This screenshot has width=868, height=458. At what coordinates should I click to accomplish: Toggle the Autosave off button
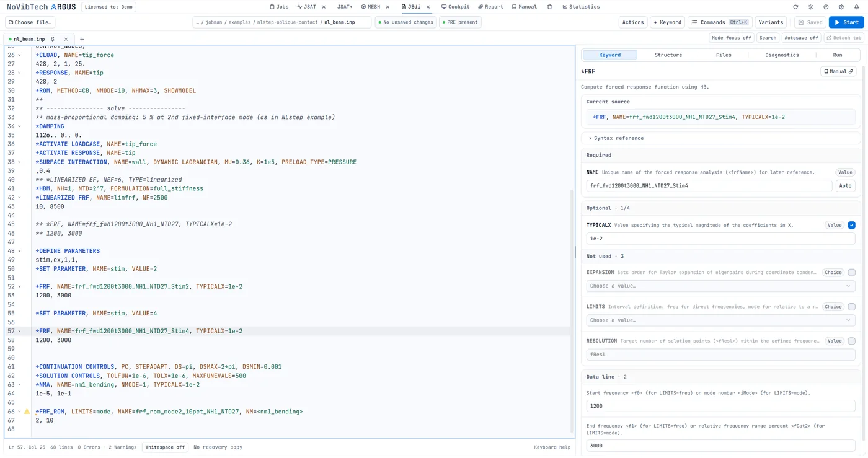point(801,38)
